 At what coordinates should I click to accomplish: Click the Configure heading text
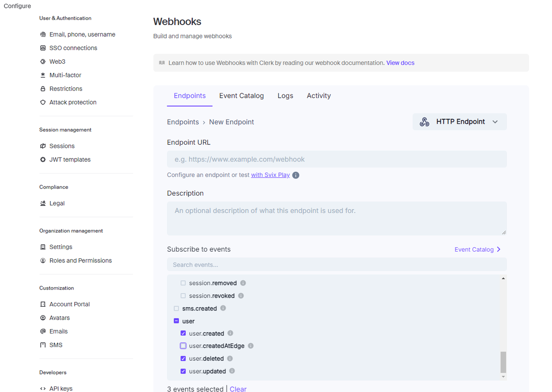coord(17,6)
